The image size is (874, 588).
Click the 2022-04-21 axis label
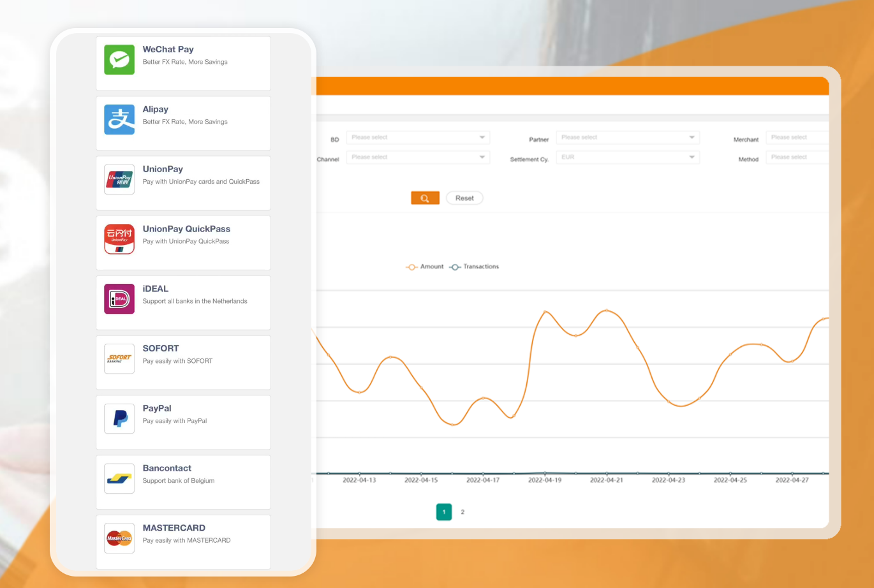tap(607, 480)
